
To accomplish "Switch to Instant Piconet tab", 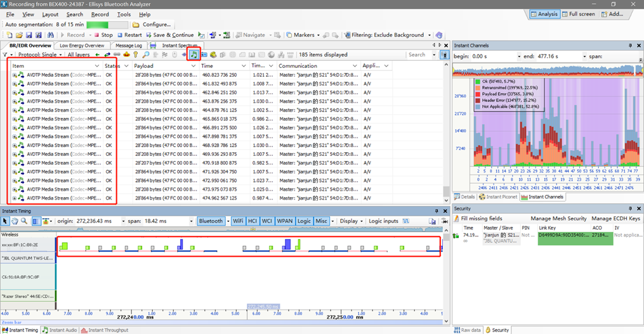I will [x=498, y=197].
